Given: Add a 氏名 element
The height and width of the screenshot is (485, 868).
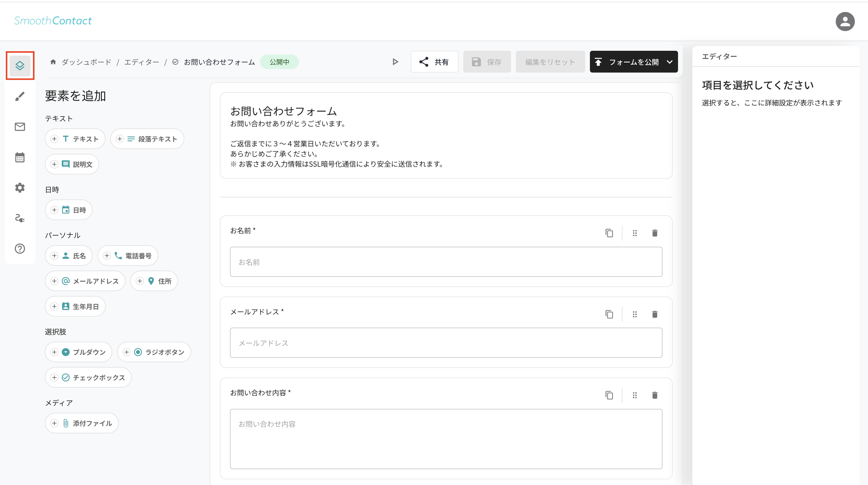Looking at the screenshot, I should pyautogui.click(x=68, y=256).
